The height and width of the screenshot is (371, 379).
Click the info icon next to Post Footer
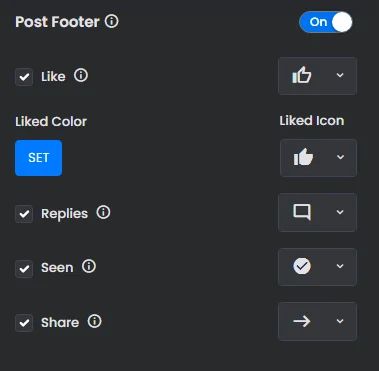(x=112, y=22)
